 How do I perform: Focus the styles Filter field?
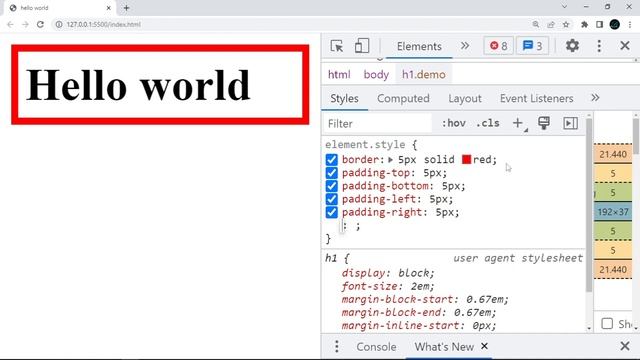coord(378,124)
